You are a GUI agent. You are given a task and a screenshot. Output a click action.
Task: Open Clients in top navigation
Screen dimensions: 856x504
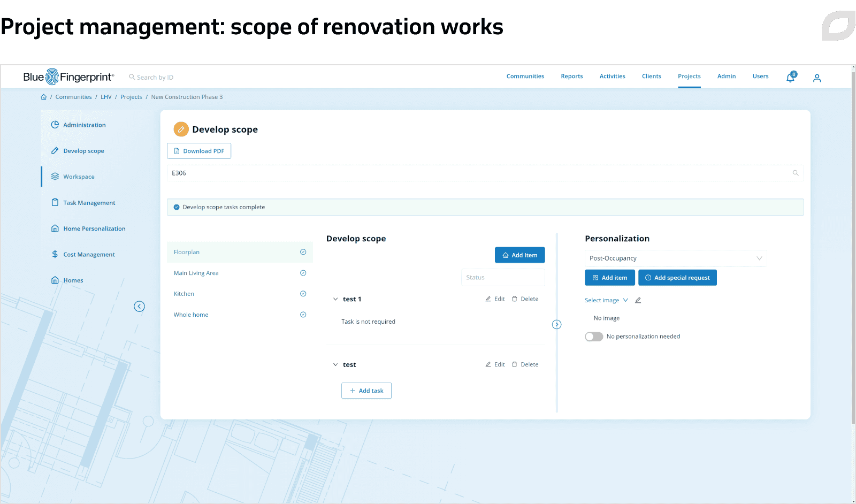652,77
